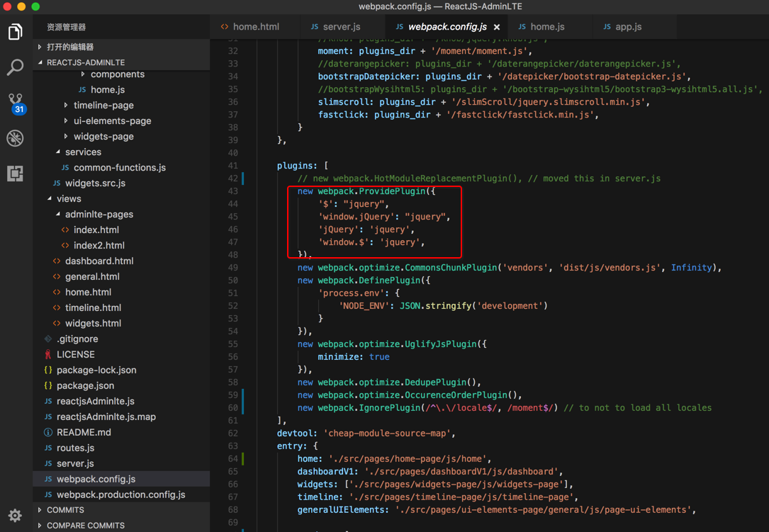The image size is (769, 532).
Task: Switch to the app.js tab
Action: pyautogui.click(x=627, y=27)
